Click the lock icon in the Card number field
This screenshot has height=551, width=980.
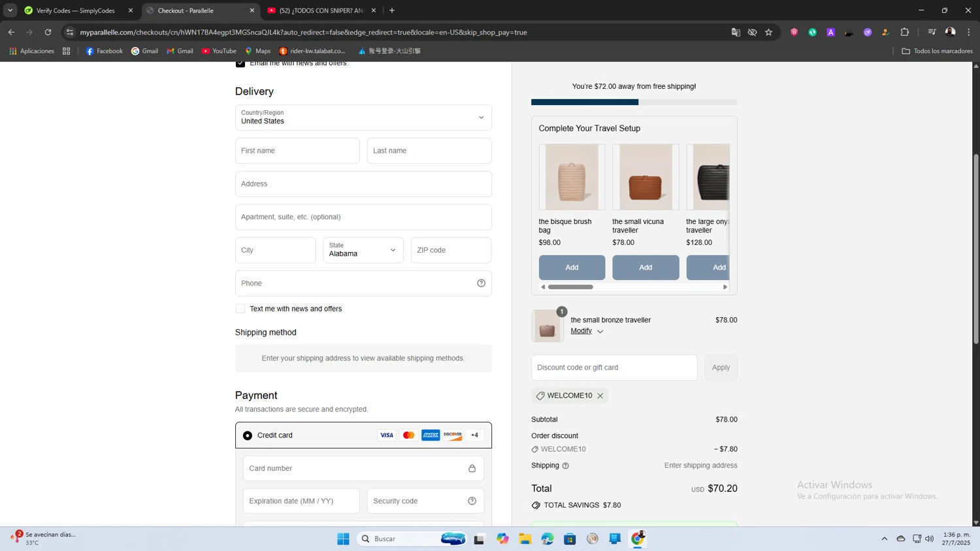(x=472, y=469)
